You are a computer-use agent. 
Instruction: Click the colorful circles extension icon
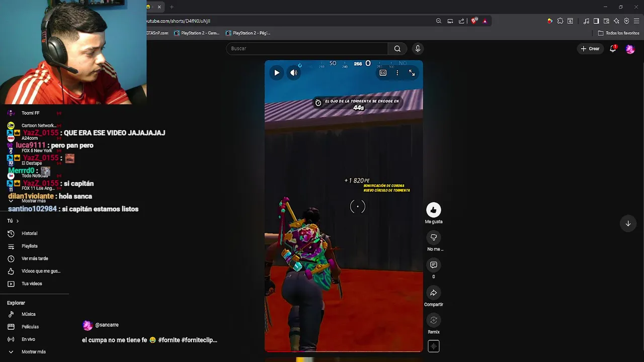550,21
